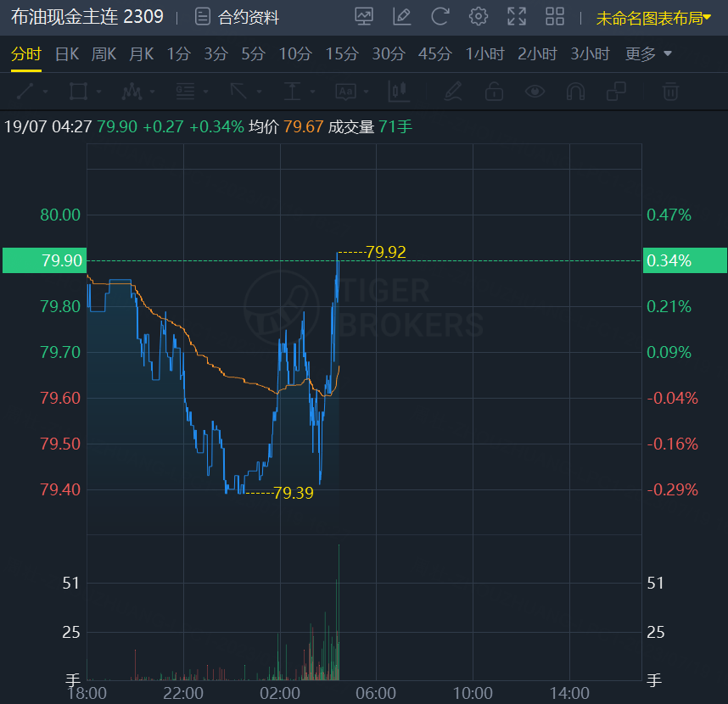Switch to the 分时 intraday tab
This screenshot has height=704, width=728.
(26, 53)
